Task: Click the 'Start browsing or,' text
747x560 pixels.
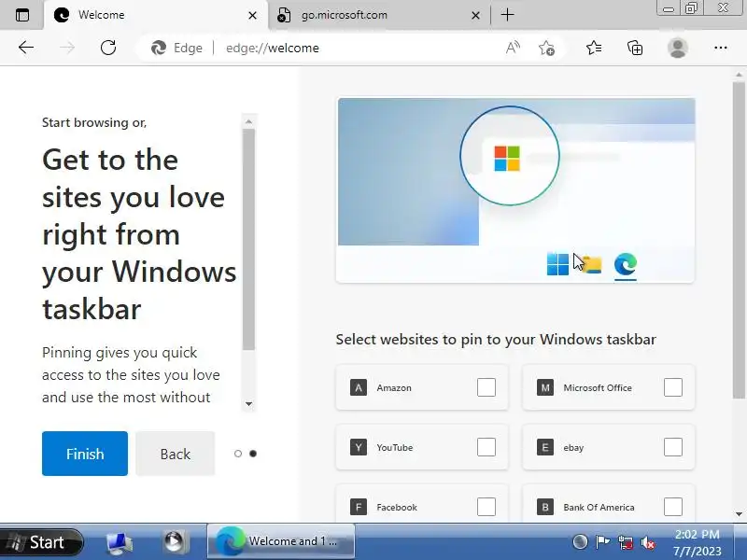Action: [x=94, y=123]
